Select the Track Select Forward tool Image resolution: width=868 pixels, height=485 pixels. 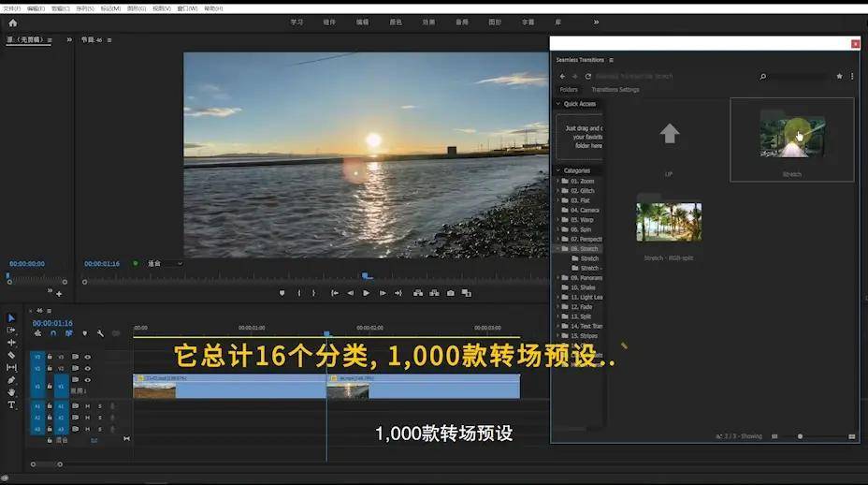11,330
